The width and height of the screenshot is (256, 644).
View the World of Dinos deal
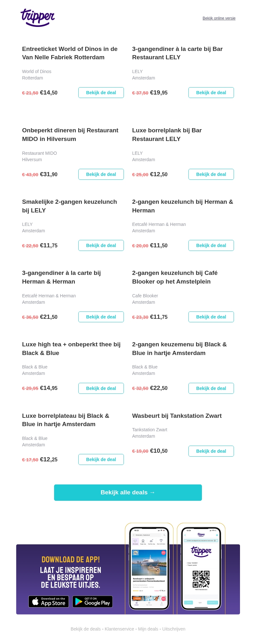pyautogui.click(x=101, y=93)
